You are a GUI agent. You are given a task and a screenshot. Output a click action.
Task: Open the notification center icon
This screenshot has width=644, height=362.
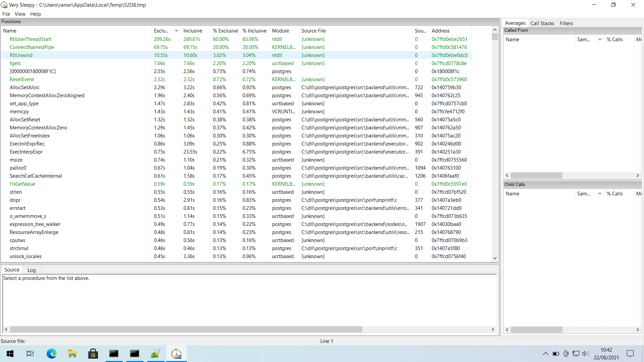tap(630, 354)
